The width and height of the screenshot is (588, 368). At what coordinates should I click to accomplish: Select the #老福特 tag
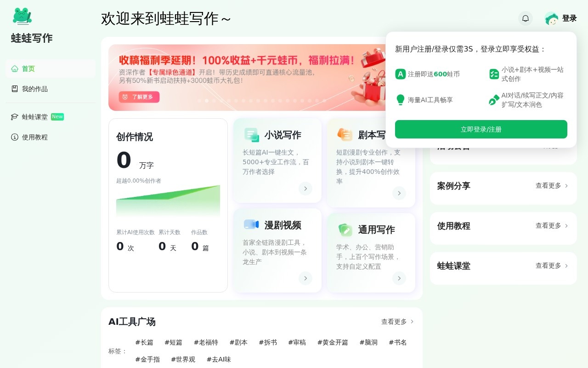[x=206, y=342]
